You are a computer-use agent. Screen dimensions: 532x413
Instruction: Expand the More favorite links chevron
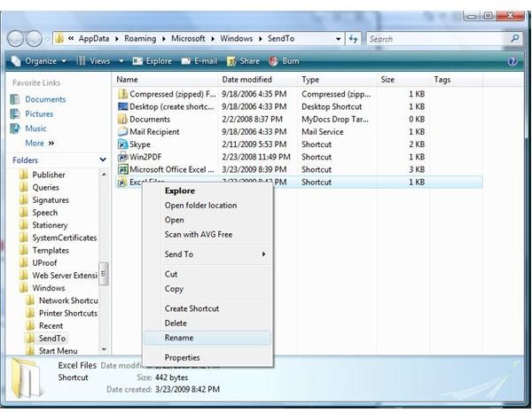(51, 143)
